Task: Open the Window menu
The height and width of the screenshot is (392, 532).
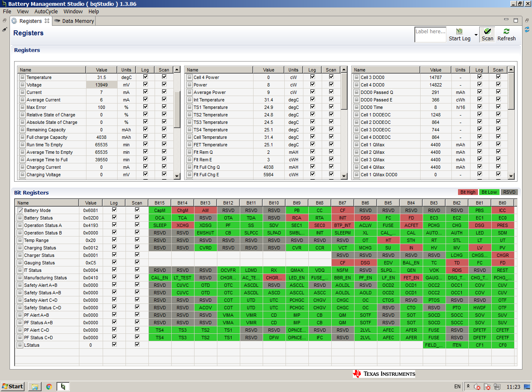Action: click(73, 12)
